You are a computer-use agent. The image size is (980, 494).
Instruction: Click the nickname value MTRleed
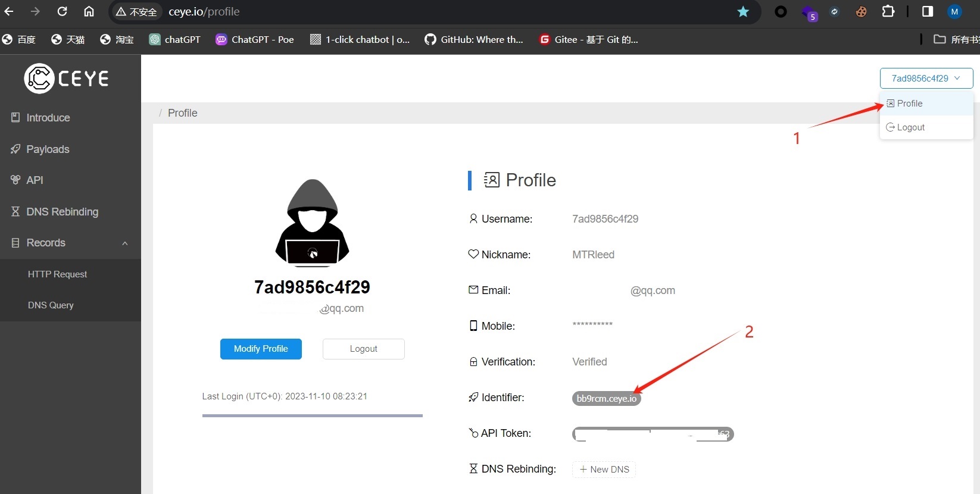593,255
